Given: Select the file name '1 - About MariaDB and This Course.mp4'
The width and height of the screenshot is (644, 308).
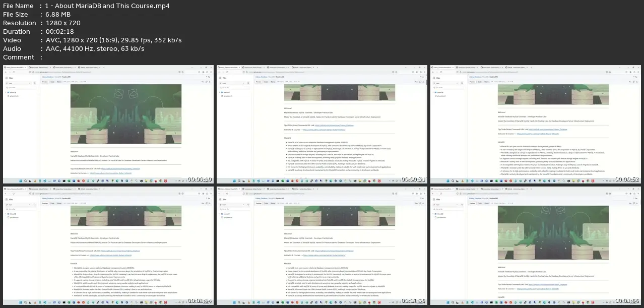Looking at the screenshot, I should 107,6.
